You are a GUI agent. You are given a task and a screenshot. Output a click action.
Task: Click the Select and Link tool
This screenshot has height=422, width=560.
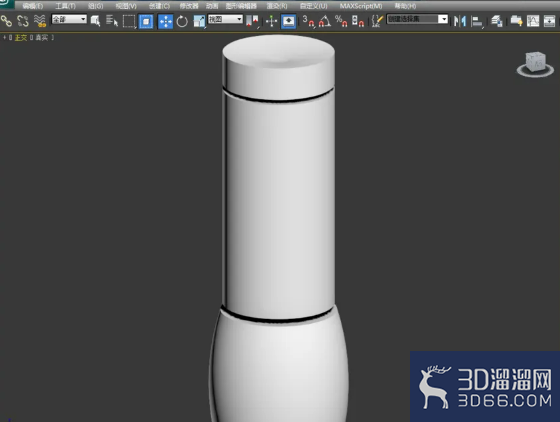[6, 21]
